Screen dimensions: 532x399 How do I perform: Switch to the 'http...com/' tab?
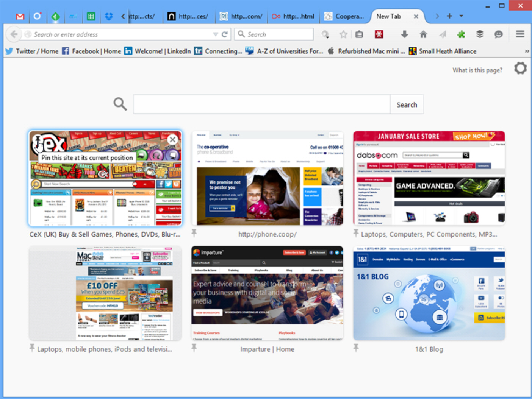pyautogui.click(x=241, y=16)
